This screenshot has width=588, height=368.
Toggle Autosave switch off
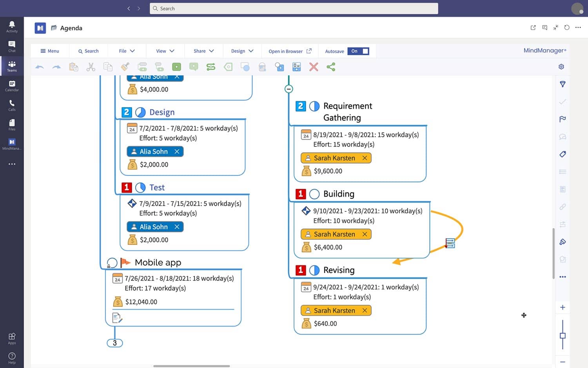pos(358,51)
